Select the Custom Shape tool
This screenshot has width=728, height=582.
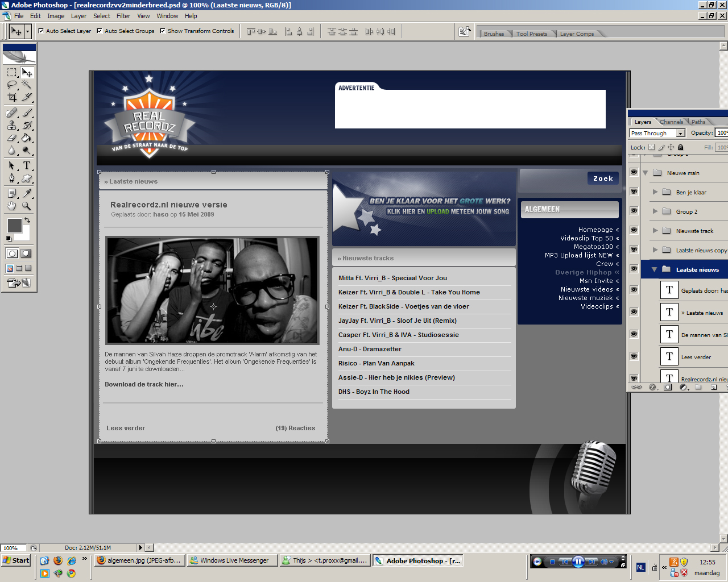pos(27,178)
